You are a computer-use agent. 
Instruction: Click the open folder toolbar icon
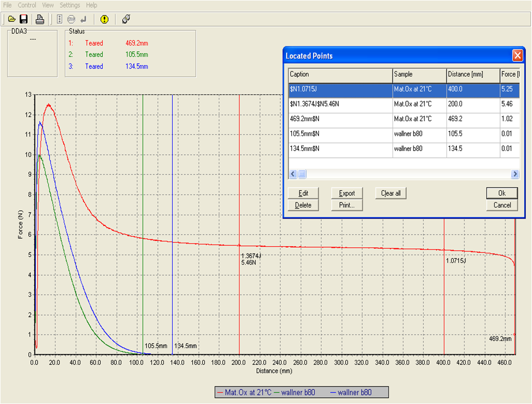(11, 19)
